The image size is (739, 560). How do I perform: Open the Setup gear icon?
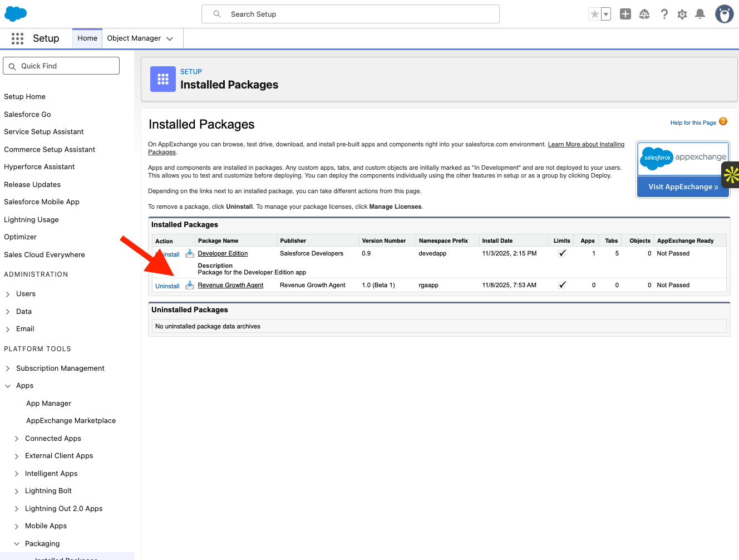point(682,14)
